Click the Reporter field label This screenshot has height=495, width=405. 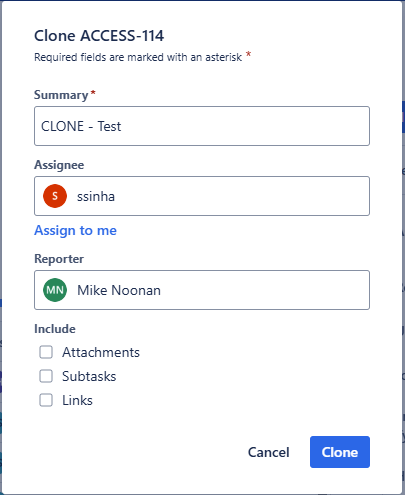point(59,259)
